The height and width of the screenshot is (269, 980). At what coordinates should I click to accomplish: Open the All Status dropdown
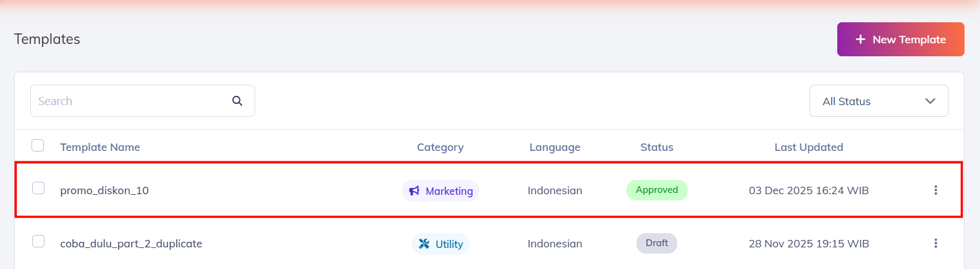point(878,101)
